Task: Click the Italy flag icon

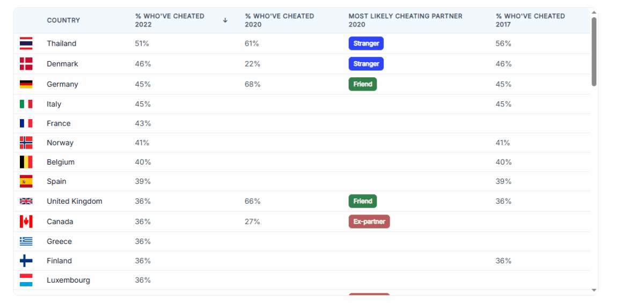Action: click(x=26, y=104)
